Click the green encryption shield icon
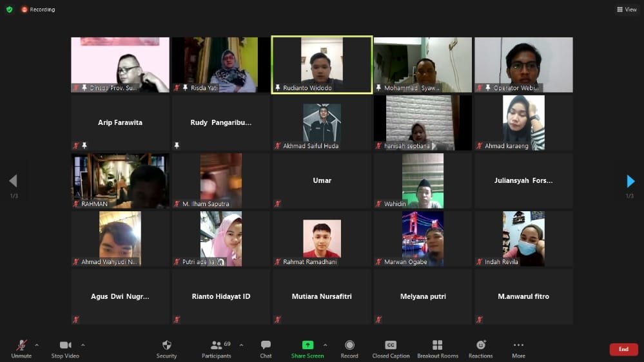644x362 pixels. [10, 10]
